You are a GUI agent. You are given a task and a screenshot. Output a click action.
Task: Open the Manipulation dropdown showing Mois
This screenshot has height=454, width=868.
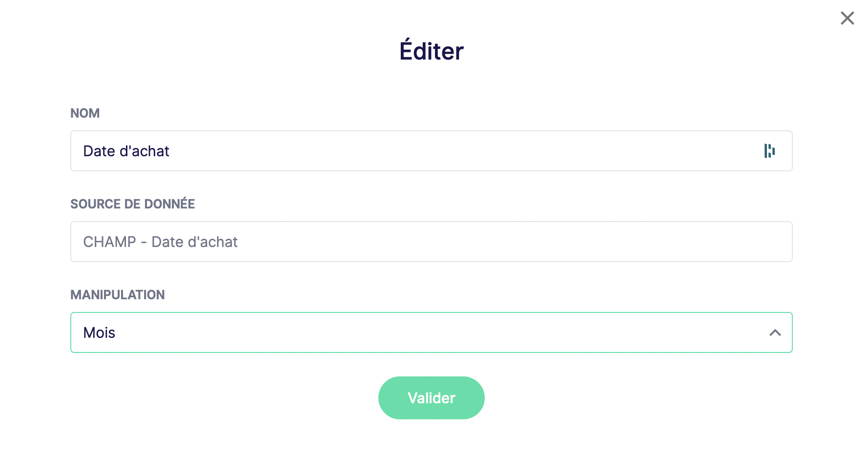point(431,332)
